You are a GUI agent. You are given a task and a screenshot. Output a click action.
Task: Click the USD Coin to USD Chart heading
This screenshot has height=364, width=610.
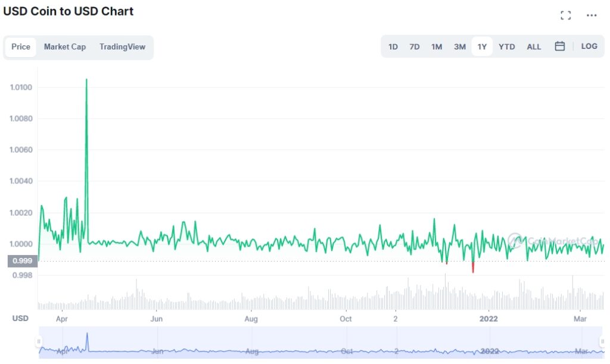click(x=68, y=11)
